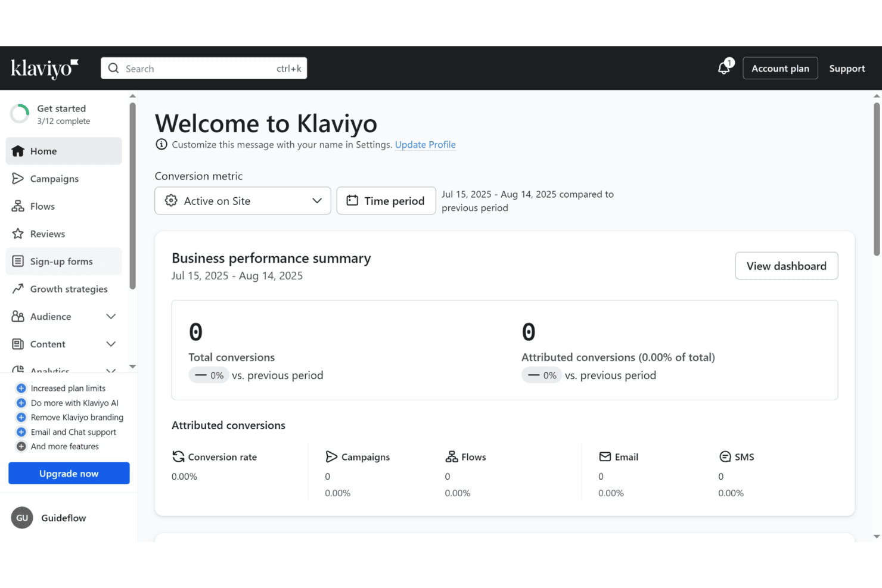Click the Support link in the header

click(847, 69)
